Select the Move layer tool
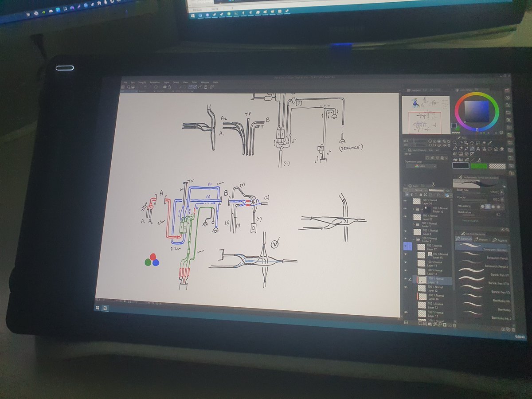Image resolution: width=532 pixels, height=399 pixels. click(472, 143)
